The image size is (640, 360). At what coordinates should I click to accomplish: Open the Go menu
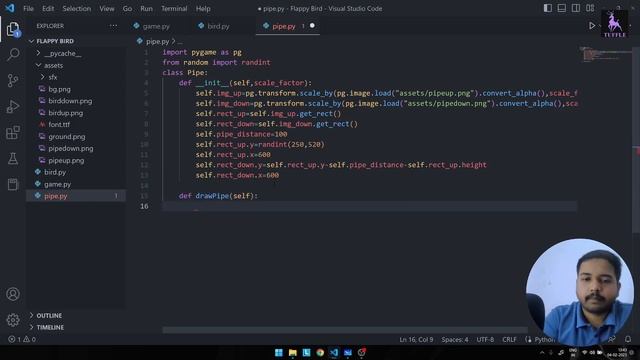pyautogui.click(x=127, y=8)
